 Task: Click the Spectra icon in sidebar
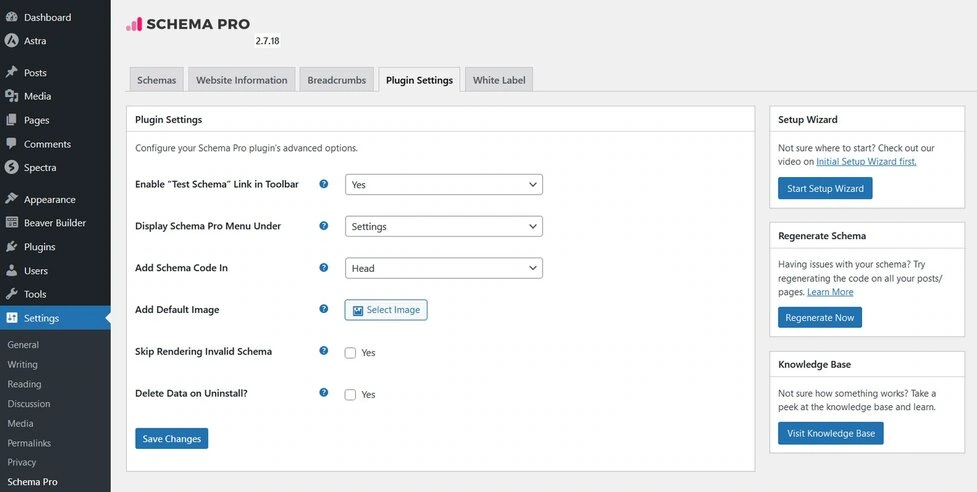click(x=11, y=167)
